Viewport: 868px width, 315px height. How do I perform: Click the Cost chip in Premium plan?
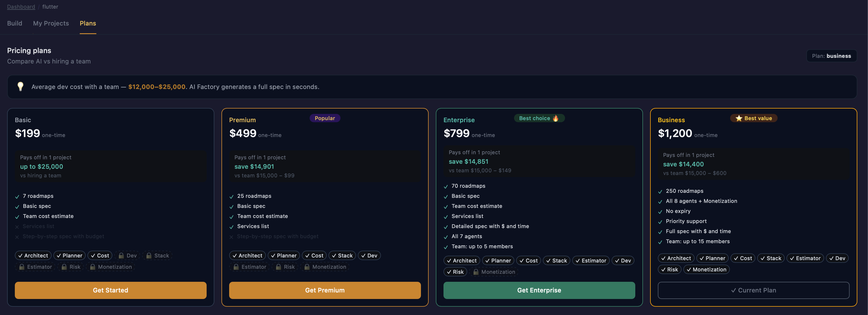click(314, 256)
